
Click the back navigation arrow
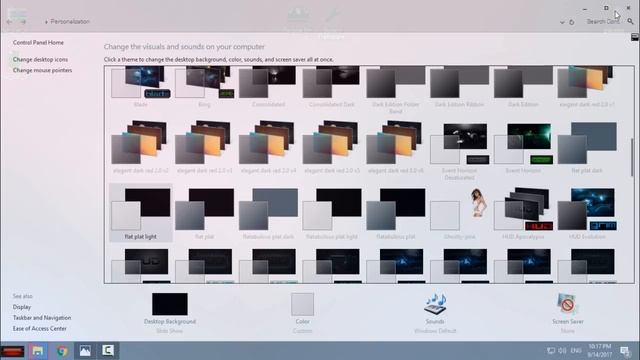point(10,22)
